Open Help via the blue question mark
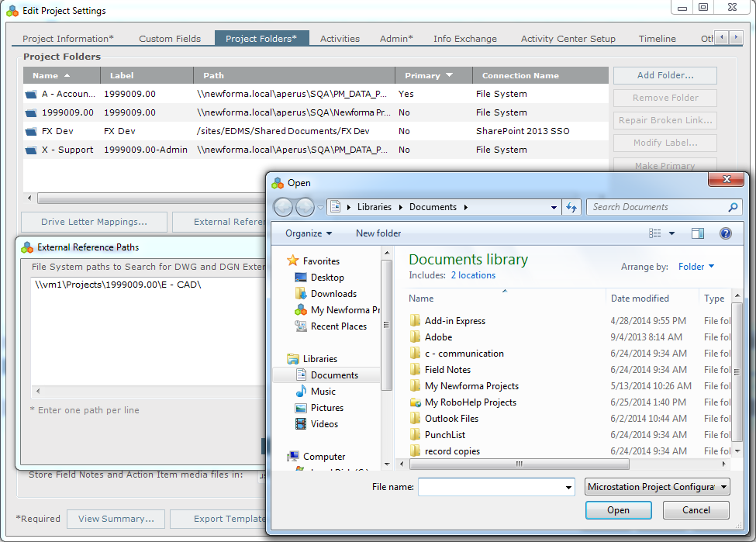The width and height of the screenshot is (756, 542). point(725,233)
